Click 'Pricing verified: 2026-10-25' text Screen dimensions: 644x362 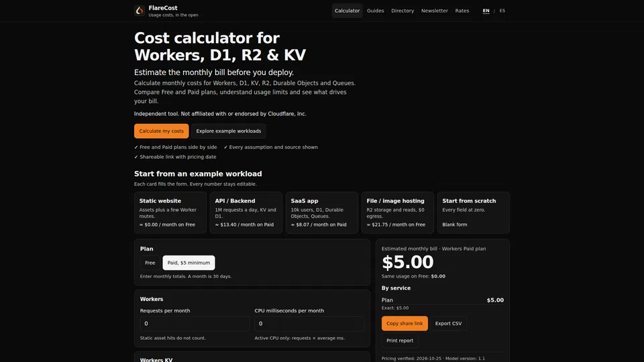tap(411, 358)
